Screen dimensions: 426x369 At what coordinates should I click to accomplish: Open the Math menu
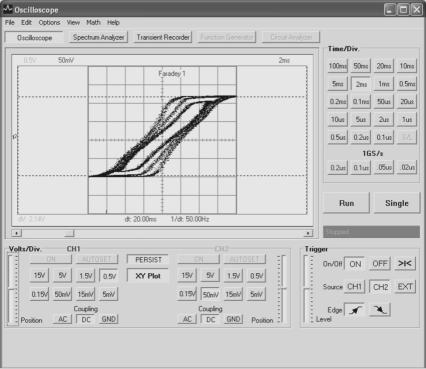[x=93, y=22]
